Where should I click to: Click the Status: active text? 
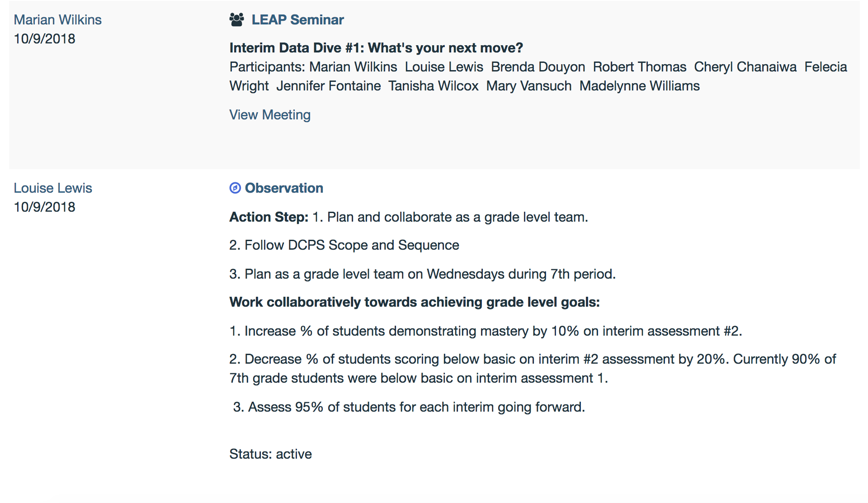[x=270, y=454]
